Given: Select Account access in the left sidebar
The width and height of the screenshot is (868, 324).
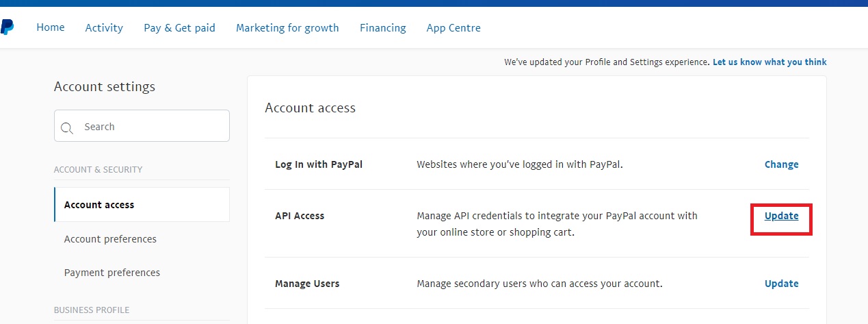Looking at the screenshot, I should coord(99,205).
